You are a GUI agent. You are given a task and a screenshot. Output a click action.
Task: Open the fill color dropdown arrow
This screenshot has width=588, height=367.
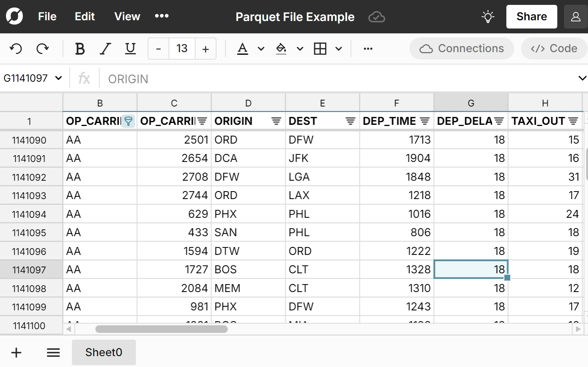click(300, 49)
